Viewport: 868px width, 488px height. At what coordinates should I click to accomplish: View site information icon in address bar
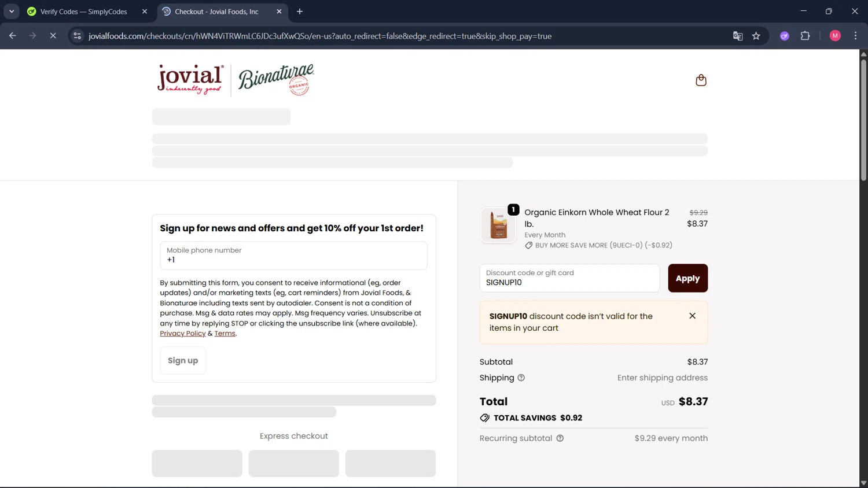click(77, 36)
